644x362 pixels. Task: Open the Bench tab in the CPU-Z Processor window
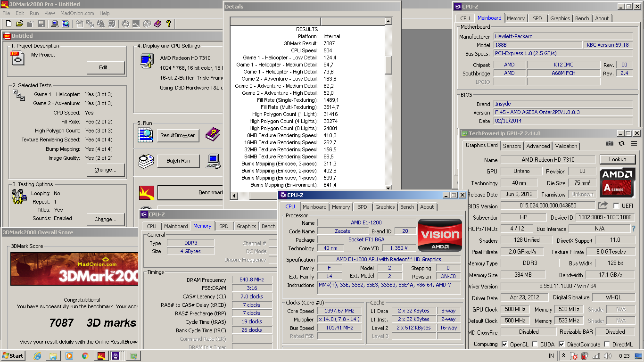[407, 207]
